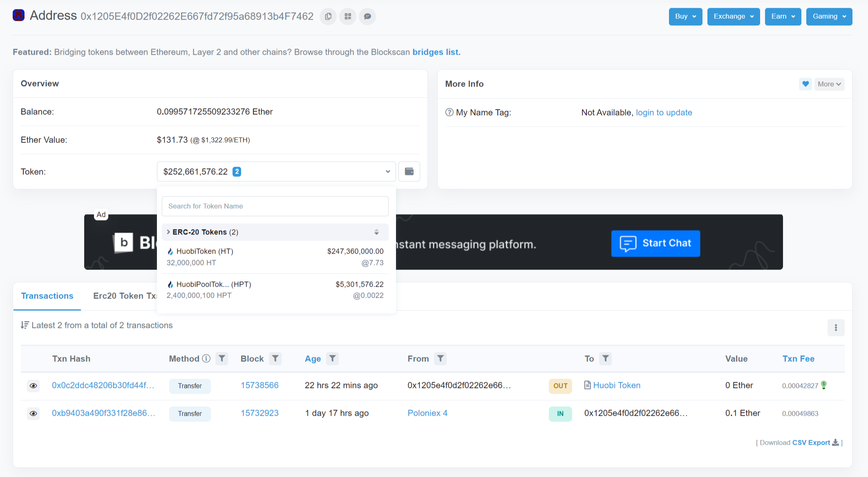
Task: Click the HuobiPoolToken (HPT) flame icon
Action: pyautogui.click(x=170, y=284)
